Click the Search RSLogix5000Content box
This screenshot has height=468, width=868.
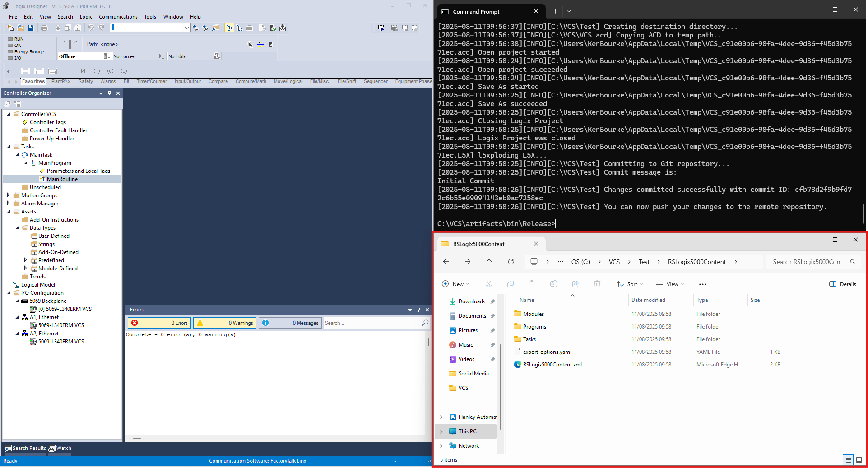tap(813, 262)
